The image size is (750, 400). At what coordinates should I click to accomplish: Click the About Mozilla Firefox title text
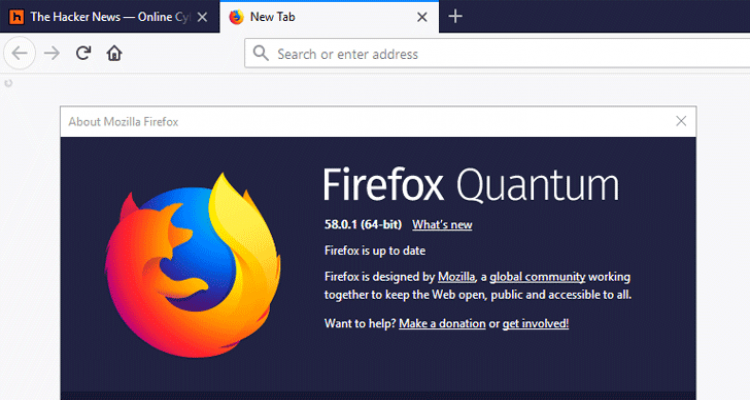pyautogui.click(x=123, y=122)
